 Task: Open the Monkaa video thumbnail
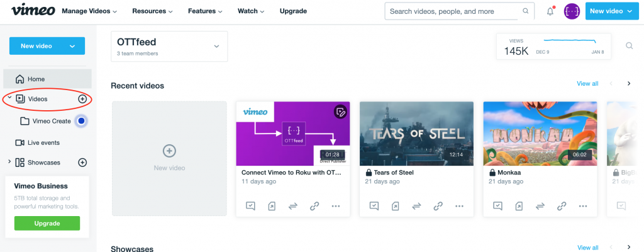540,133
